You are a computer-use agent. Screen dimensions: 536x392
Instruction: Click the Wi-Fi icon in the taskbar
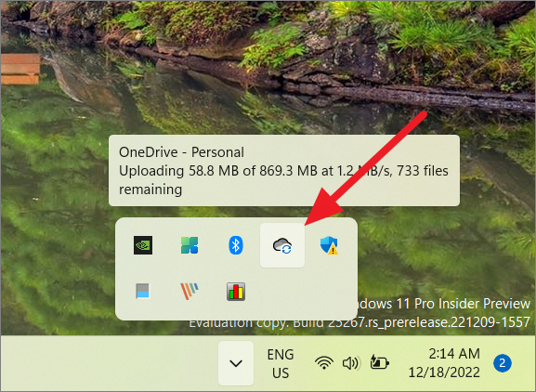[323, 363]
